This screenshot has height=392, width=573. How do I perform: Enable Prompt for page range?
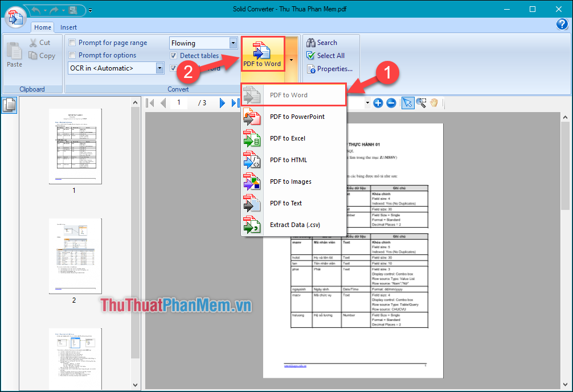pyautogui.click(x=72, y=42)
